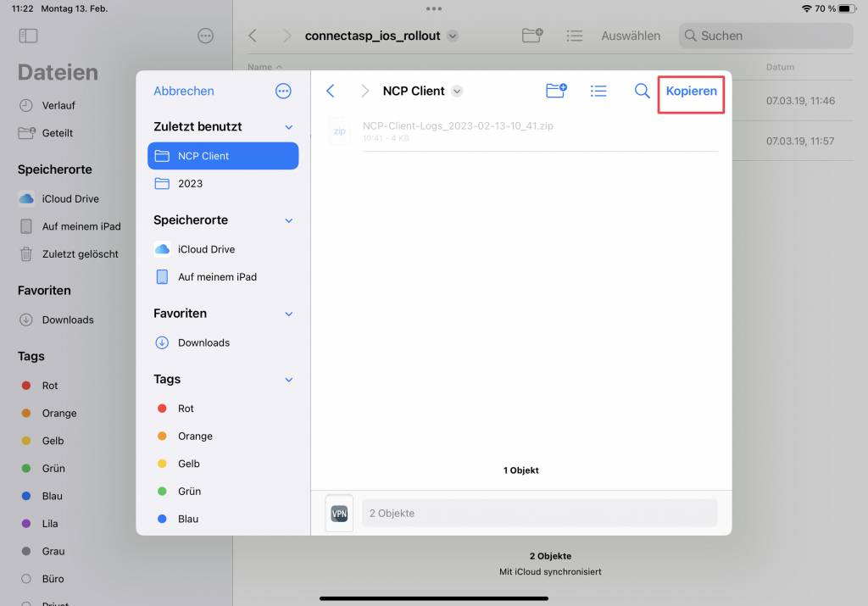Click the VPN file thumbnail at bottom
Screen dimensions: 868x606
pyautogui.click(x=339, y=513)
